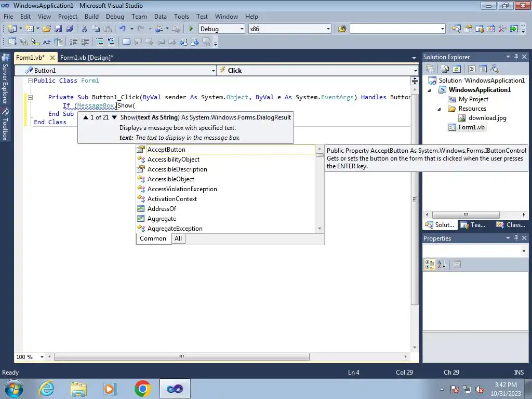Viewport: 532px width, 399px height.
Task: Click the Refresh icon in Solution Explorer
Action: point(457,69)
